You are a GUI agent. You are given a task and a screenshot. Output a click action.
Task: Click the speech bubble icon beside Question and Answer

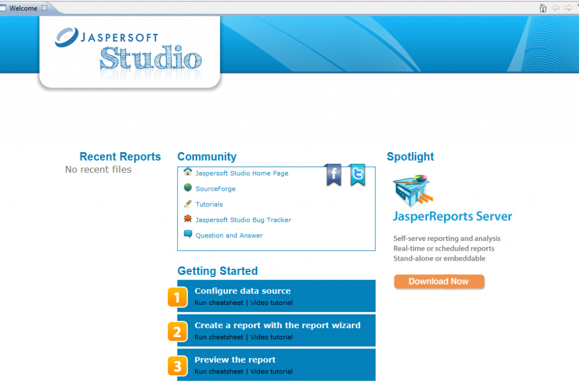[188, 234]
